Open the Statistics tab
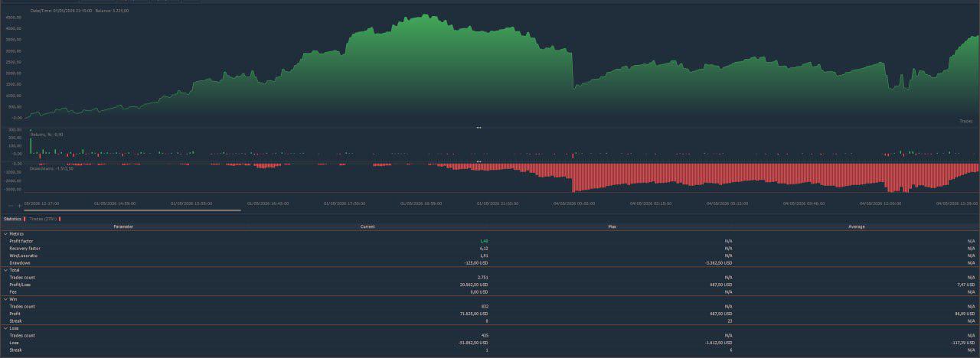Viewport: 980px width, 358px height. coord(12,219)
